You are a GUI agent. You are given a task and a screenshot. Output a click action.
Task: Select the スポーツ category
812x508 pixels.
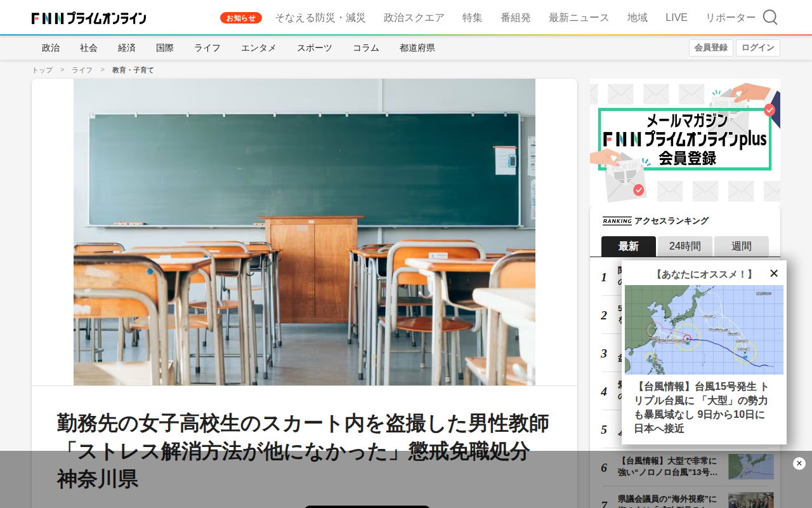pos(315,48)
